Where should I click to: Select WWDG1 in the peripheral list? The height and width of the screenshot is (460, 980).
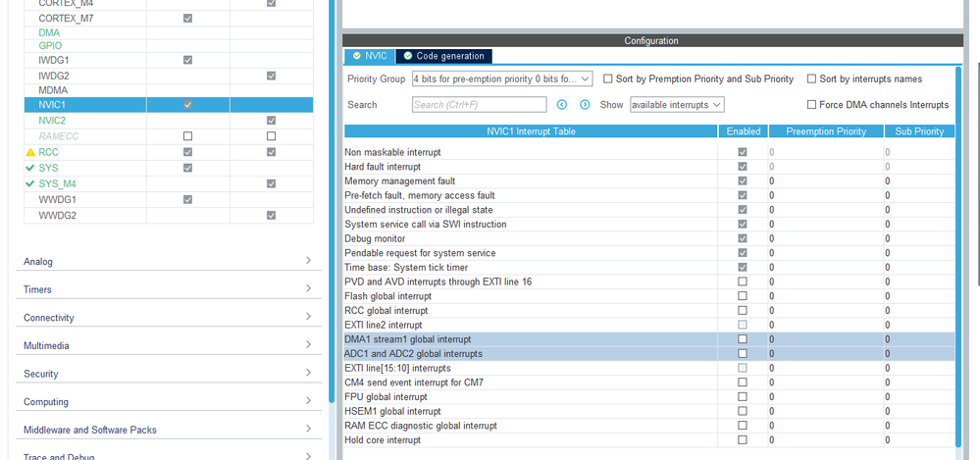(168, 199)
